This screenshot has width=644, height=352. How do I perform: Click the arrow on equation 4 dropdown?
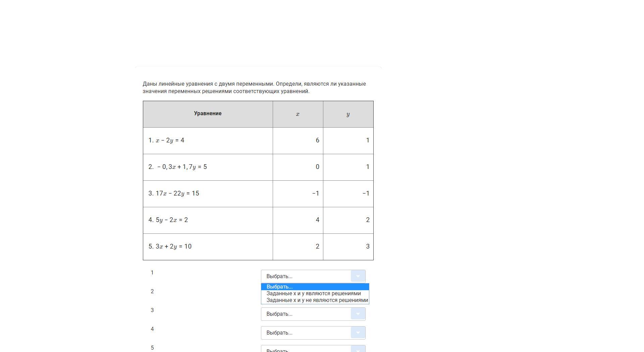pyautogui.click(x=358, y=333)
